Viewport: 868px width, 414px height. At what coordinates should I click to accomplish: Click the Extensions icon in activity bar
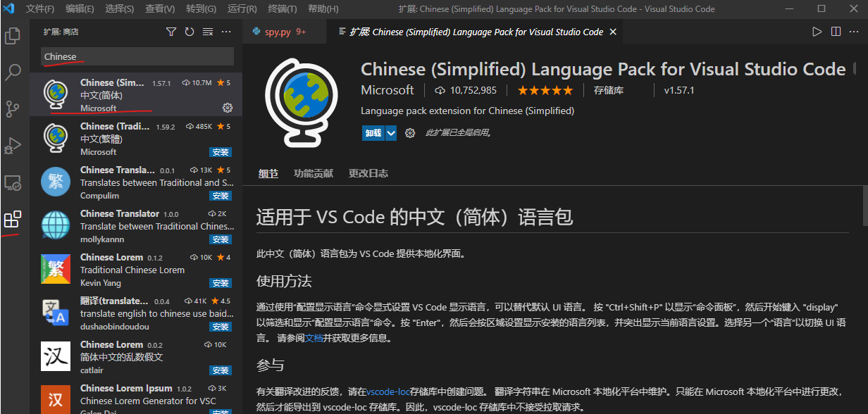click(13, 220)
